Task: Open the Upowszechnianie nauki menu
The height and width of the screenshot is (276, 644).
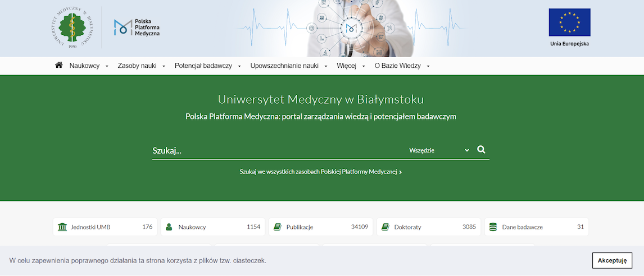Action: tap(284, 66)
